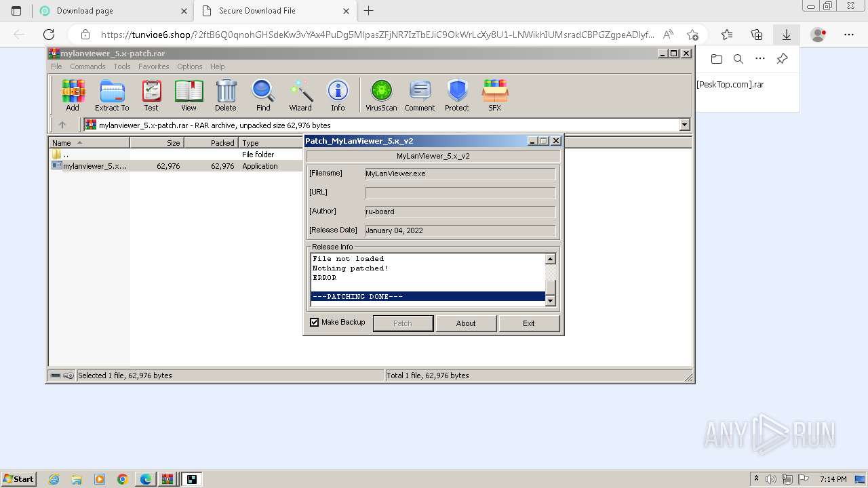Open Chrome from the taskbar

(x=123, y=479)
